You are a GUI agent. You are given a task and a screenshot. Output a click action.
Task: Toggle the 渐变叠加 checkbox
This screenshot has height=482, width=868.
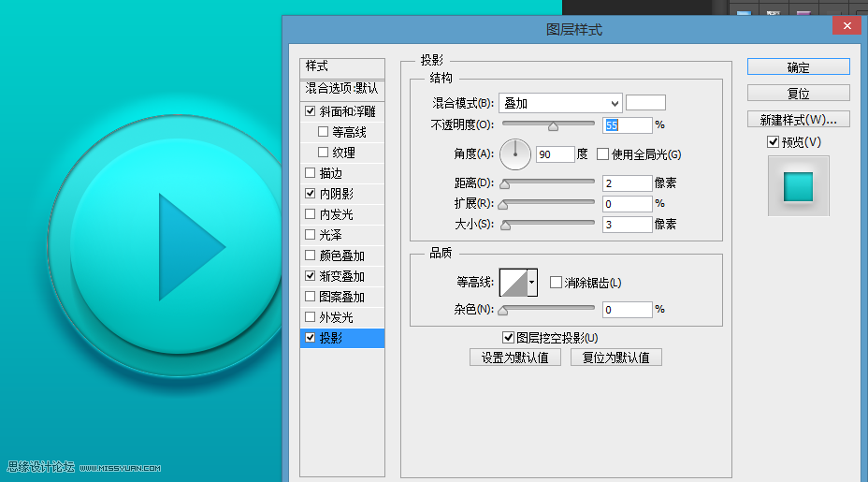(310, 276)
